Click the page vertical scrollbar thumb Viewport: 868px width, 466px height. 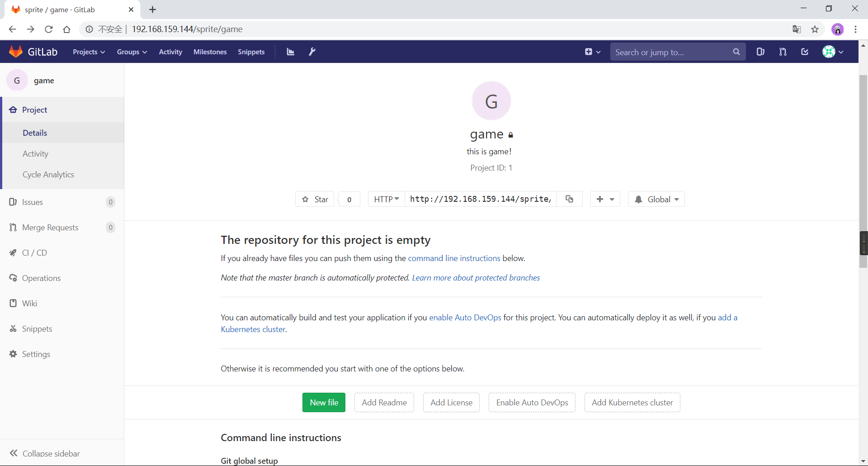(x=863, y=172)
